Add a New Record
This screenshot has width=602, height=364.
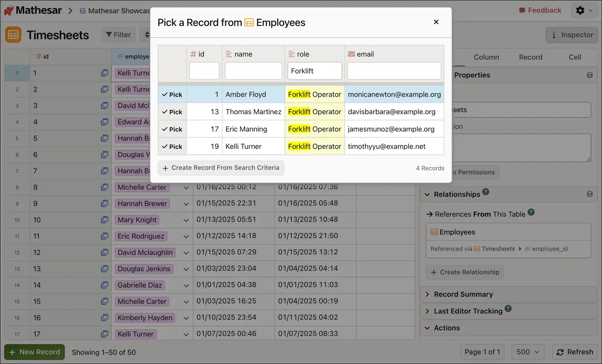(x=35, y=352)
